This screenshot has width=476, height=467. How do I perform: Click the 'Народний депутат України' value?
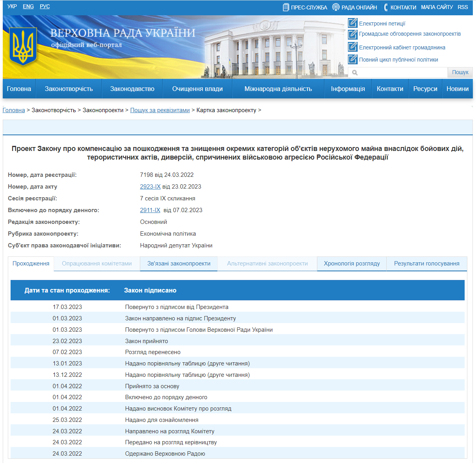[x=176, y=245]
